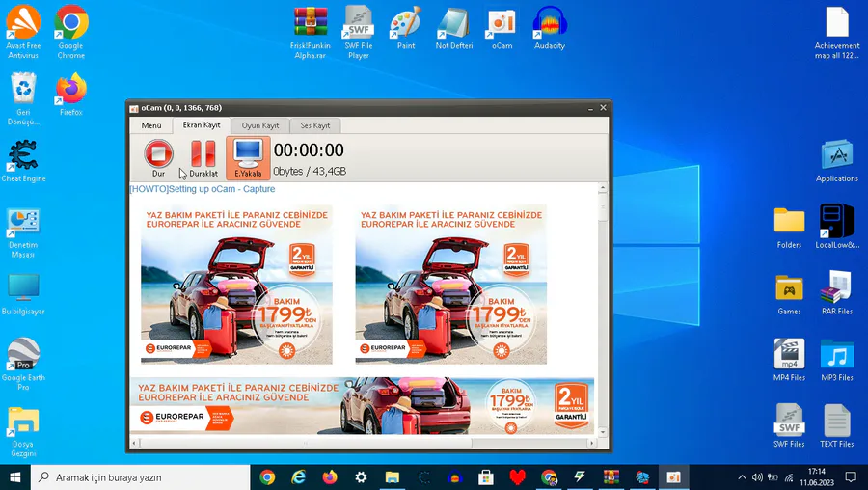Click the oCam horizontal scrollbar left arrow
This screenshot has height=490, width=868.
[x=134, y=443]
